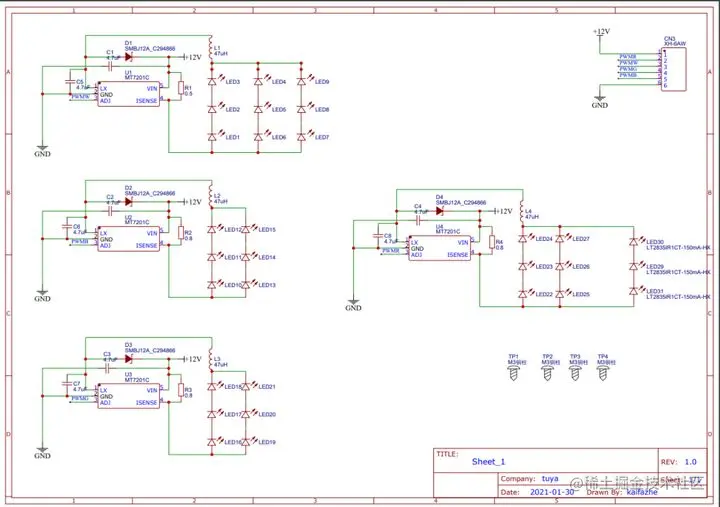The height and width of the screenshot is (507, 720).
Task: Click the date 2021-01-30
Action: tap(552, 492)
